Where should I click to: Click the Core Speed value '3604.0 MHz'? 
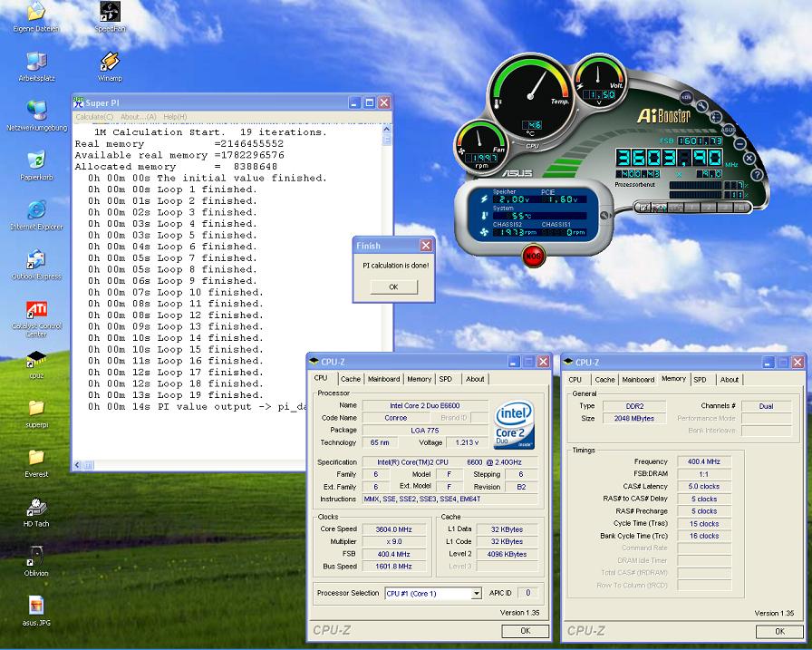pos(393,529)
